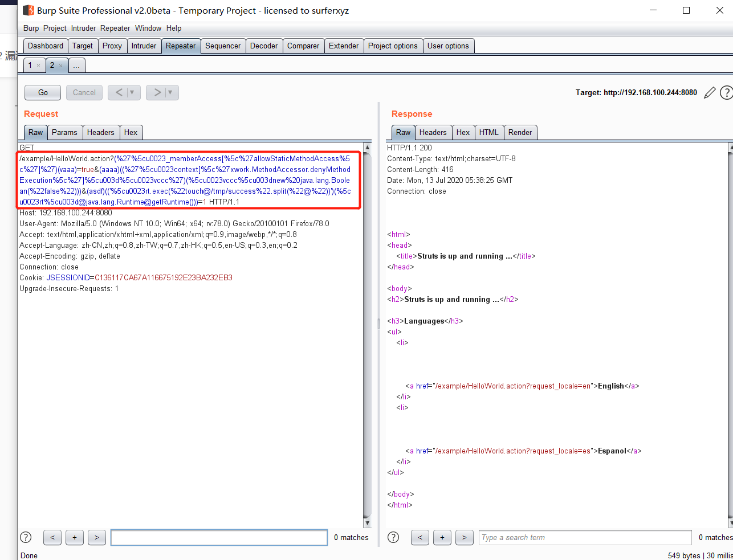Click the User-Agent header line in the request

click(174, 224)
